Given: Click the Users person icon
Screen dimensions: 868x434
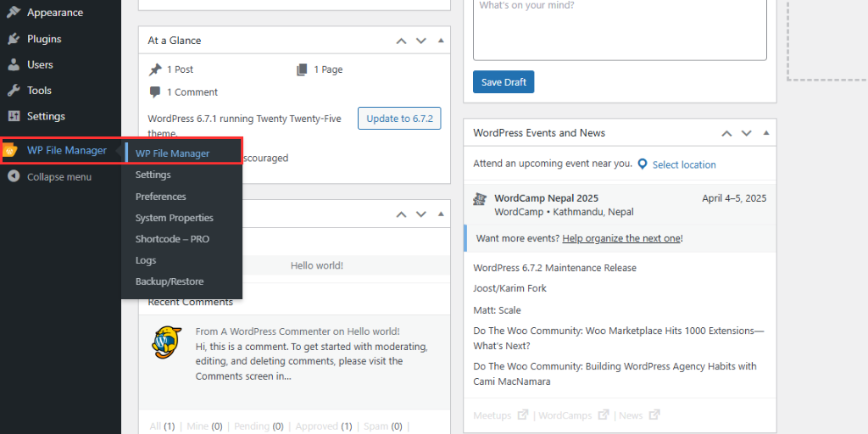Looking at the screenshot, I should (x=14, y=64).
